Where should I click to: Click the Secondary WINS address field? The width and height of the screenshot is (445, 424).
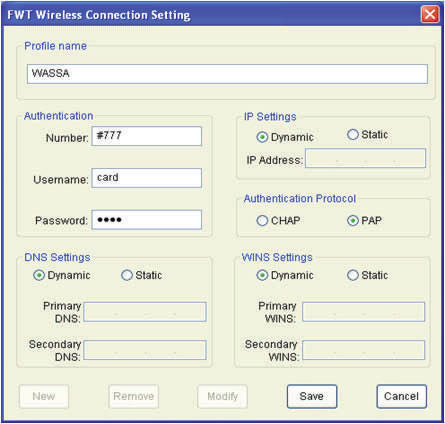coord(364,350)
